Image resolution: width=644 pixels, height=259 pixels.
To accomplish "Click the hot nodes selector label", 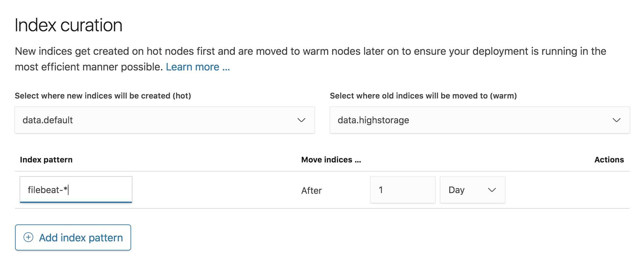I will [103, 96].
